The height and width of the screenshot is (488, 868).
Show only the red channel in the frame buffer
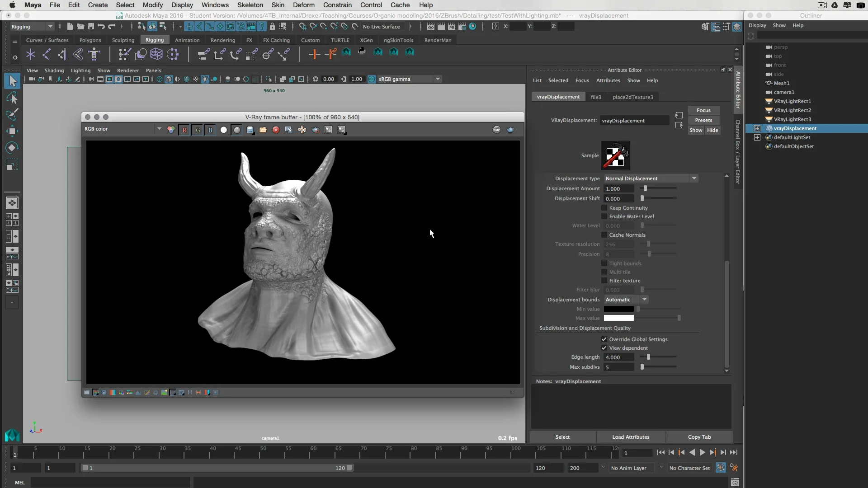coord(184,130)
